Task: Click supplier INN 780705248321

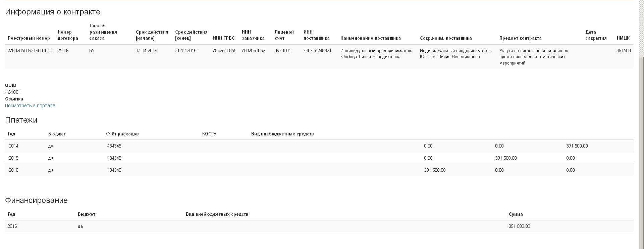Action: 317,50
